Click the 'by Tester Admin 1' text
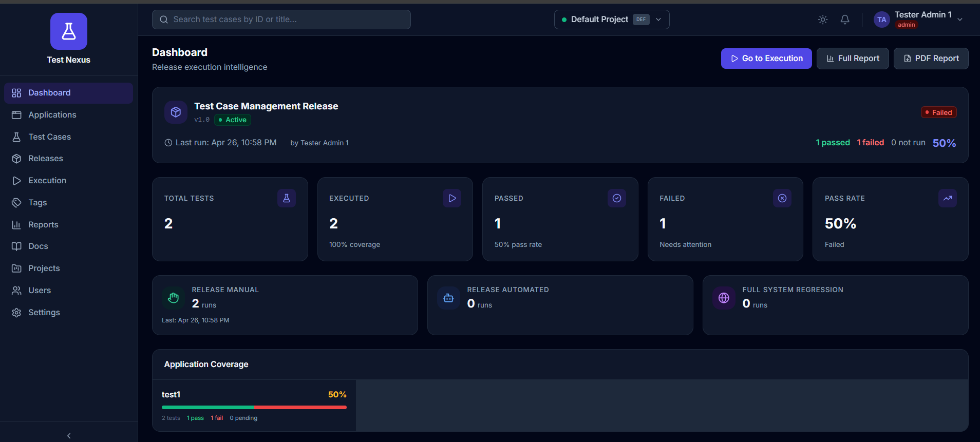This screenshot has height=442, width=980. pyautogui.click(x=319, y=143)
